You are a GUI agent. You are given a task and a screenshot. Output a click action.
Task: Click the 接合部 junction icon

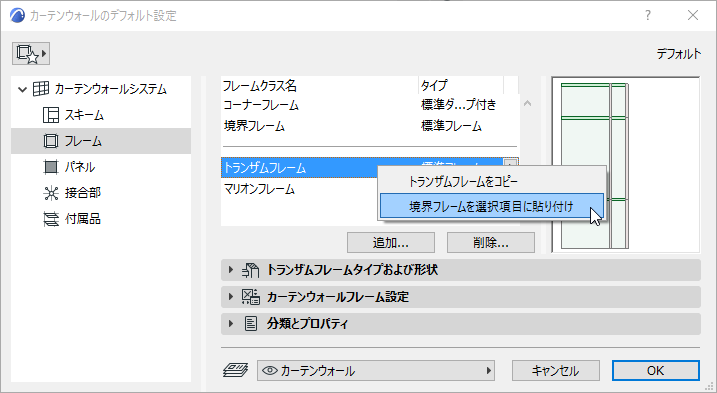coord(51,193)
